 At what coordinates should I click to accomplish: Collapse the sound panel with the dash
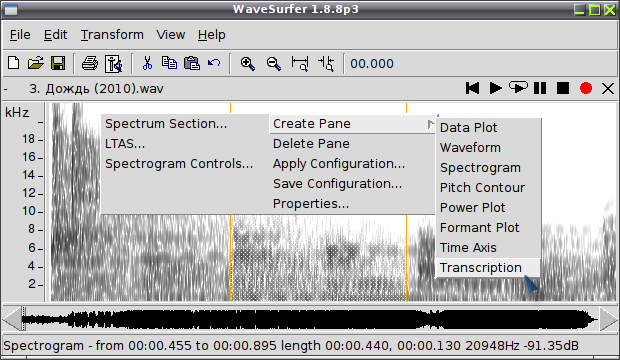pos(6,89)
